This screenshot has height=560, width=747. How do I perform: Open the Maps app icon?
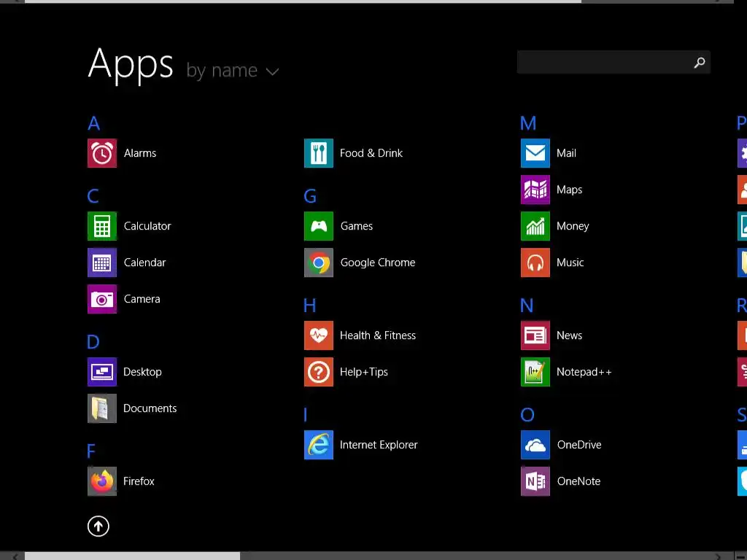tap(535, 190)
